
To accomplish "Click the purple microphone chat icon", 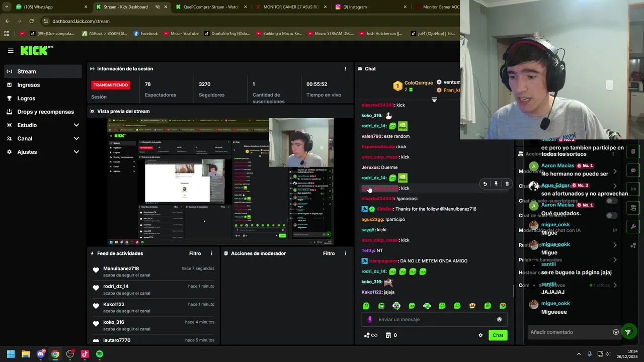I will pyautogui.click(x=370, y=319).
